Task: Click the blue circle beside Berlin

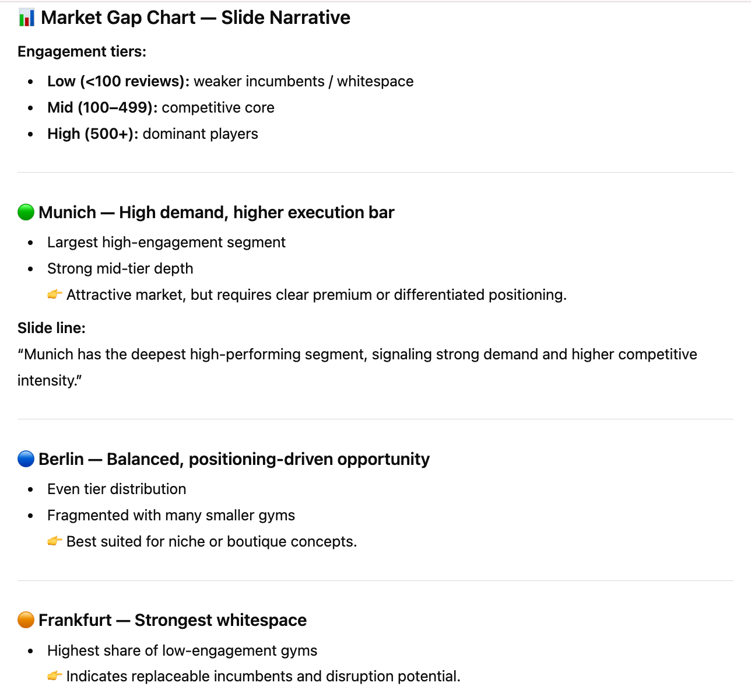Action: coord(26,459)
